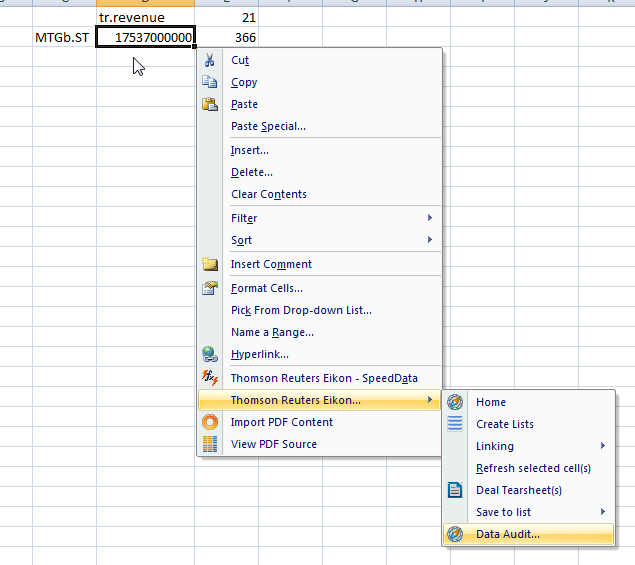
Task: Click the Data Audit compass icon
Action: [455, 534]
